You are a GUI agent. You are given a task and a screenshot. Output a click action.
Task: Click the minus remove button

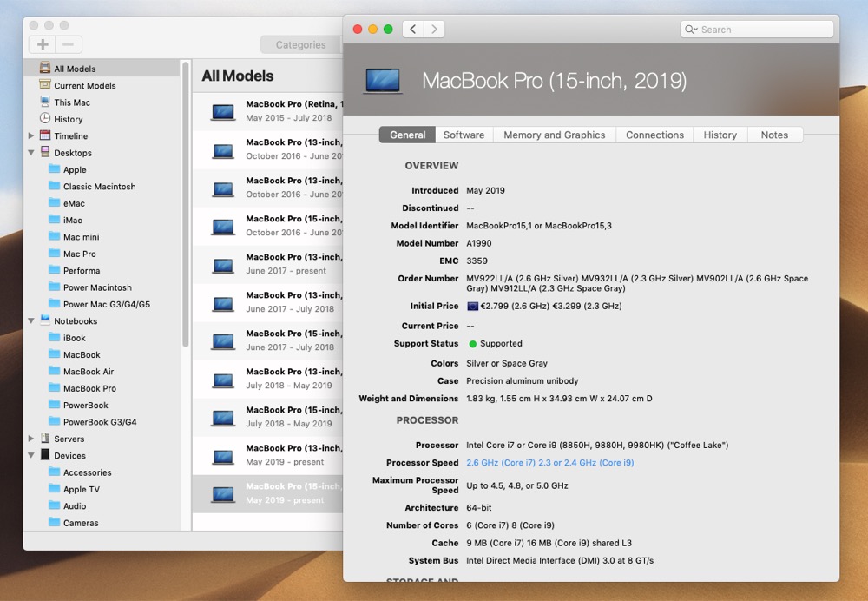tap(69, 44)
